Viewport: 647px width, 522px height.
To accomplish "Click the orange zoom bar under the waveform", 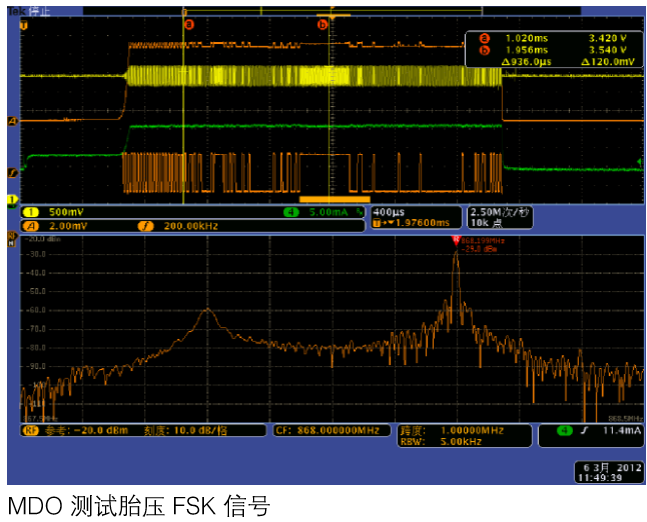I will 327,200.
